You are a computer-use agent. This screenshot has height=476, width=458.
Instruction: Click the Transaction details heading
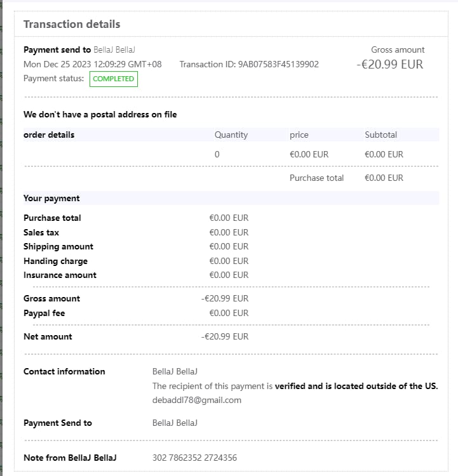(72, 24)
